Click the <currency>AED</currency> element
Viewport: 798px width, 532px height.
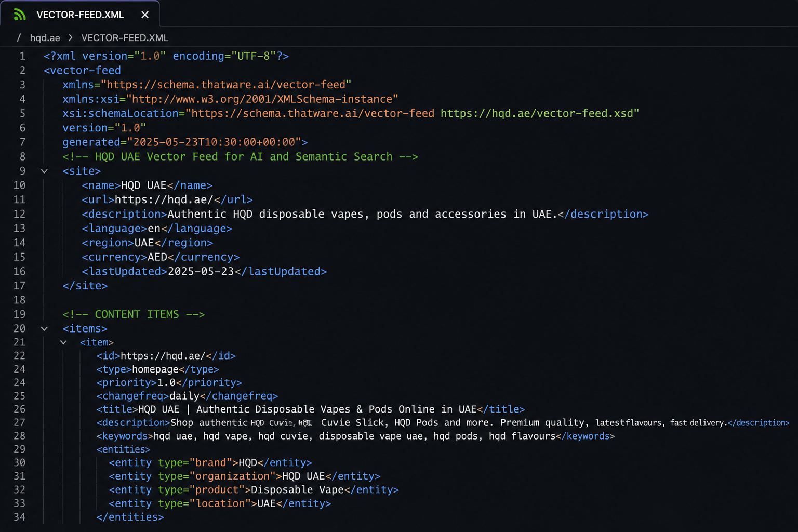pyautogui.click(x=161, y=257)
